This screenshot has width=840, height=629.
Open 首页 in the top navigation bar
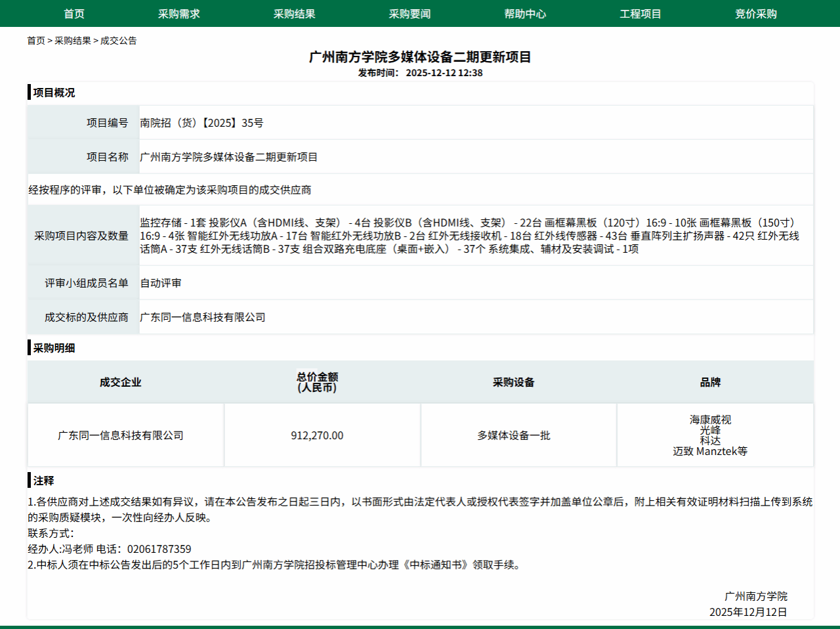pos(74,14)
